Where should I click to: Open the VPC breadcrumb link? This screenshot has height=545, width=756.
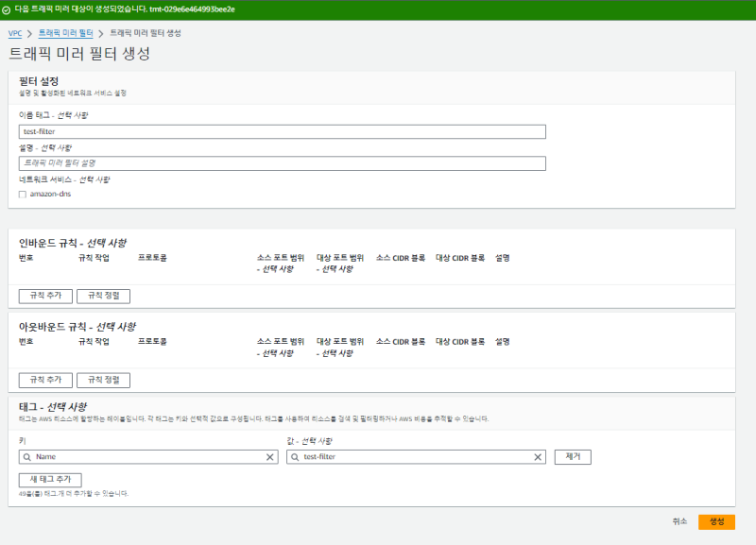[x=15, y=33]
